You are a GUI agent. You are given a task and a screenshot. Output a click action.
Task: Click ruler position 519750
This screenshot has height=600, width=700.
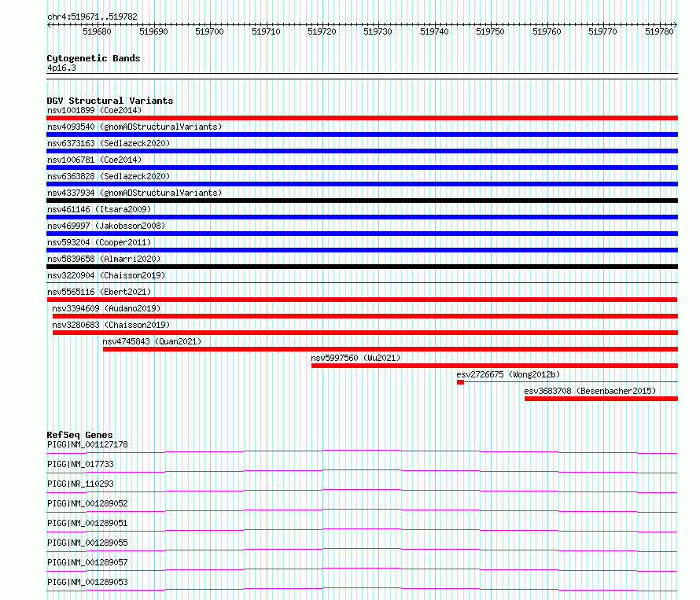coord(490,31)
